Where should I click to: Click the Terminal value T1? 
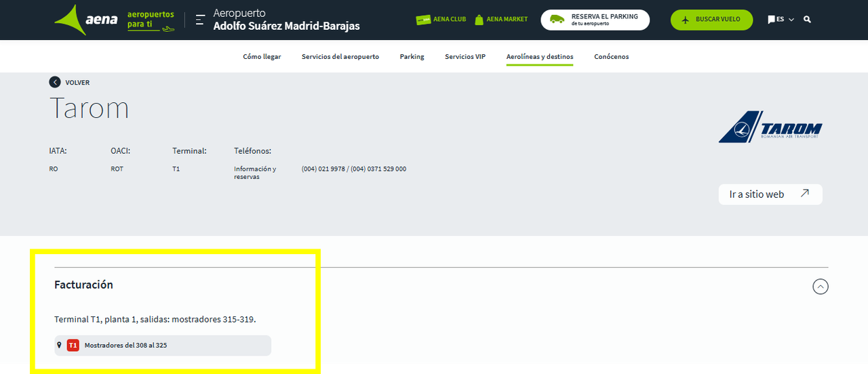click(x=176, y=169)
